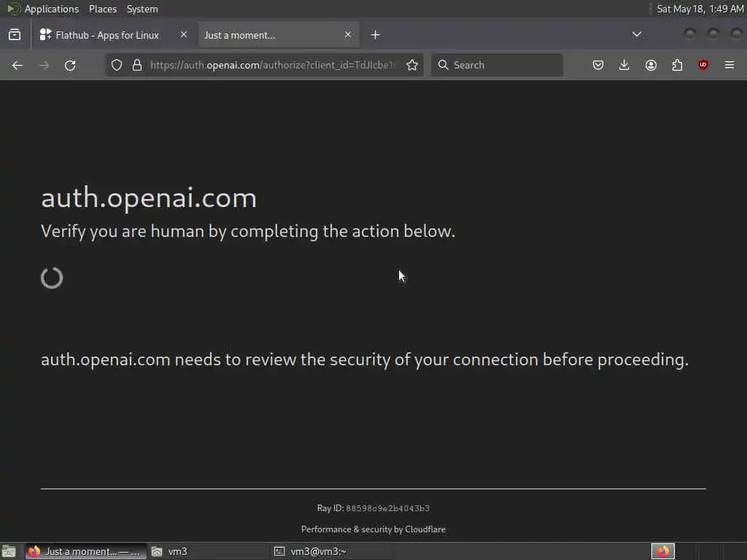The width and height of the screenshot is (747, 560).
Task: Expand the list all tabs chevron
Action: coord(636,34)
